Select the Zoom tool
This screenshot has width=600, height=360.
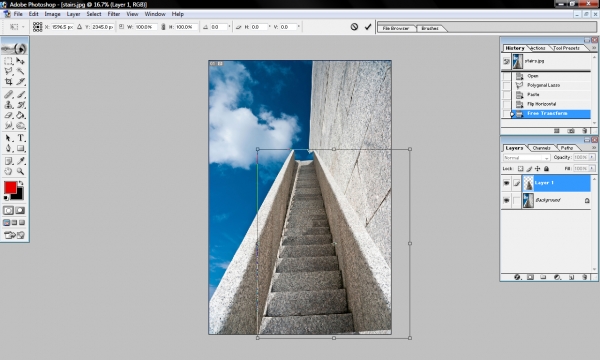(20, 171)
